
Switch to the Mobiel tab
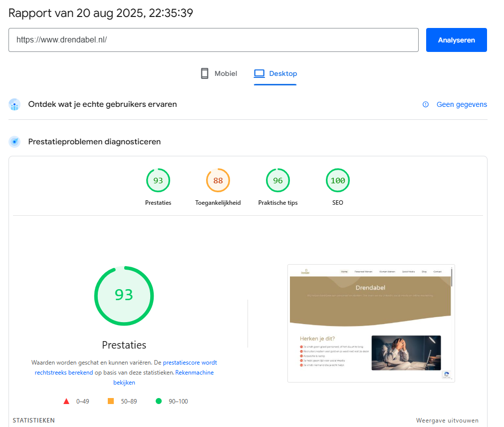click(x=219, y=73)
